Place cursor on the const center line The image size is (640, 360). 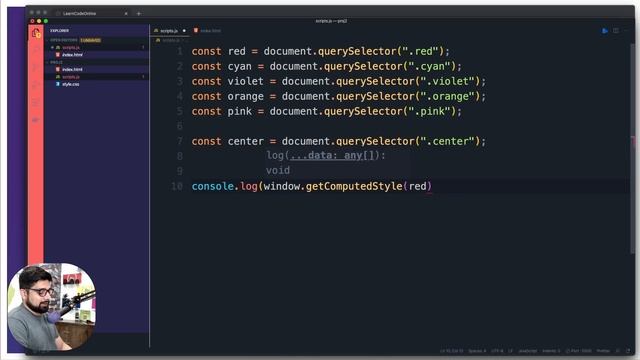coord(339,141)
